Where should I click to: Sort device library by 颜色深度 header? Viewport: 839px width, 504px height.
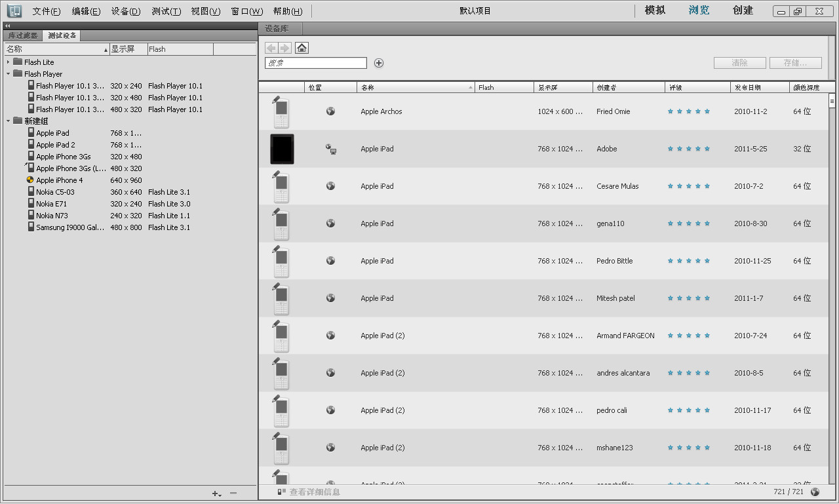pyautogui.click(x=810, y=87)
